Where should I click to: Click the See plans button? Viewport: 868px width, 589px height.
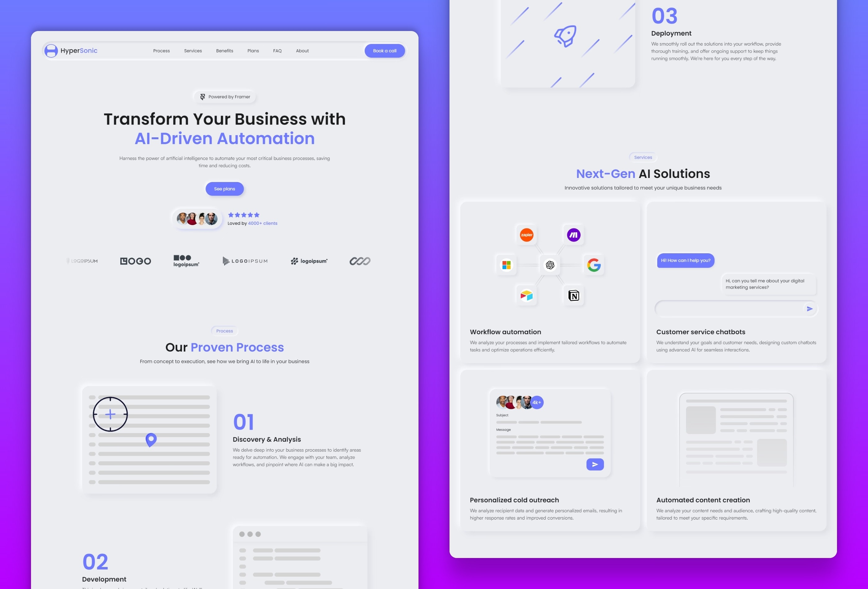click(x=224, y=189)
